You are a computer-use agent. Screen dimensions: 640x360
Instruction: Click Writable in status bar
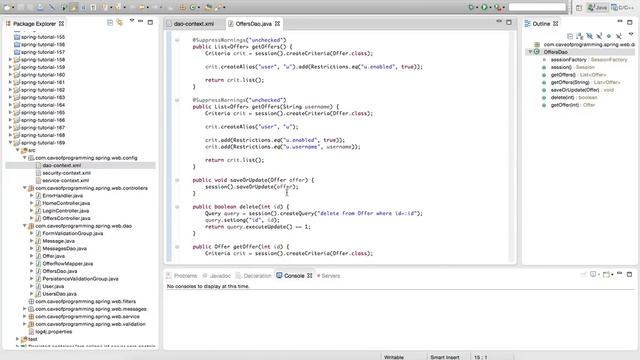pyautogui.click(x=394, y=357)
